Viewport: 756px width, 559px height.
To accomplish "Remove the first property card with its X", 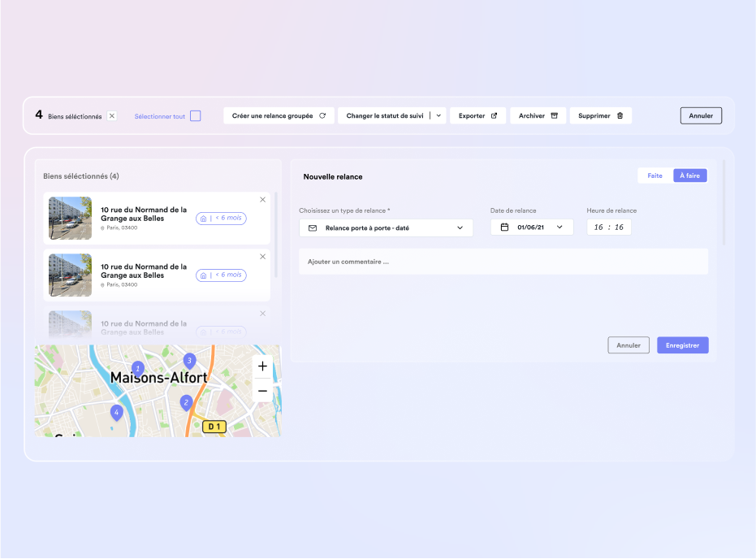I will (263, 200).
